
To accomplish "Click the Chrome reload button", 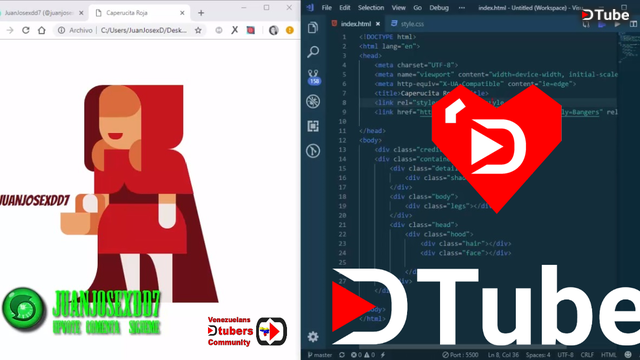I will click(x=26, y=30).
